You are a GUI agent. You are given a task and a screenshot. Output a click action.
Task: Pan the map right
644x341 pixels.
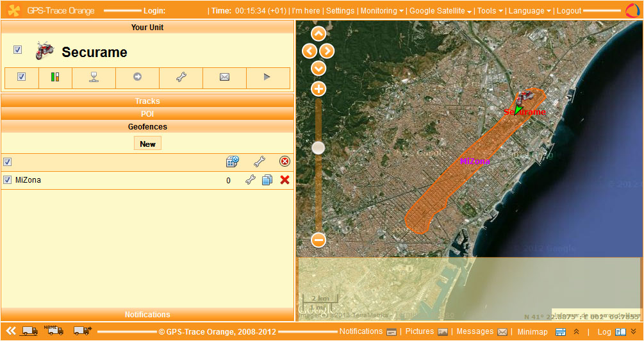point(327,51)
